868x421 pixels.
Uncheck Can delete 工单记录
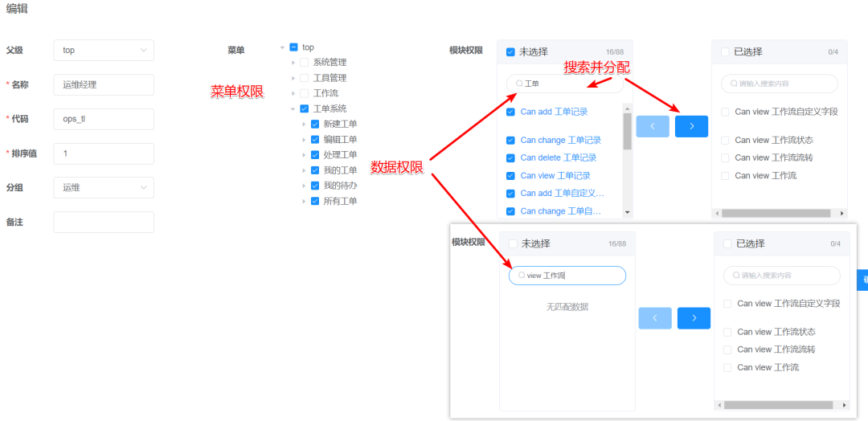point(510,158)
